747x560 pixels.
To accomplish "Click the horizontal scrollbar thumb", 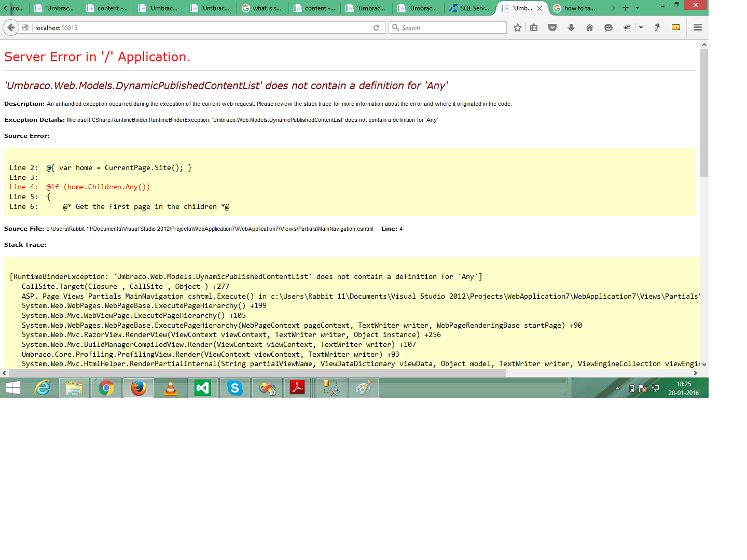I will point(257,373).
